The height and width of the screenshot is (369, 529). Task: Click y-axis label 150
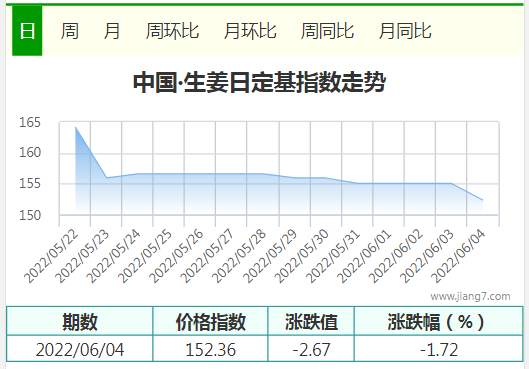[x=30, y=215]
